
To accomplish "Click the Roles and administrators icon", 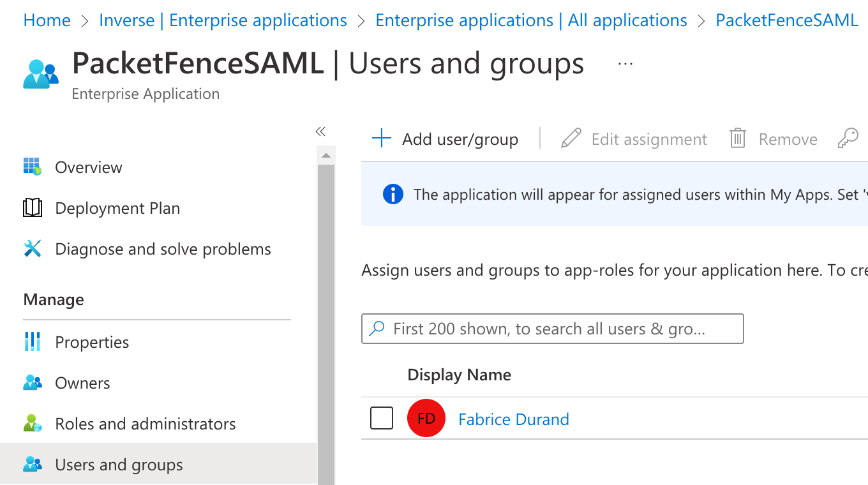I will coord(32,423).
